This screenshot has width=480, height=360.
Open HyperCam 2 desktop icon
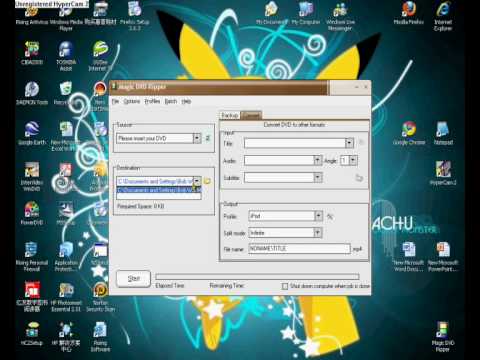[x=443, y=173]
